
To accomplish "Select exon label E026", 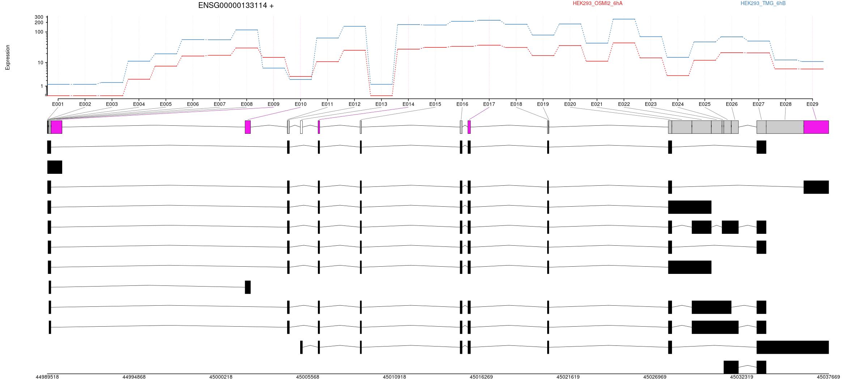I will [732, 104].
